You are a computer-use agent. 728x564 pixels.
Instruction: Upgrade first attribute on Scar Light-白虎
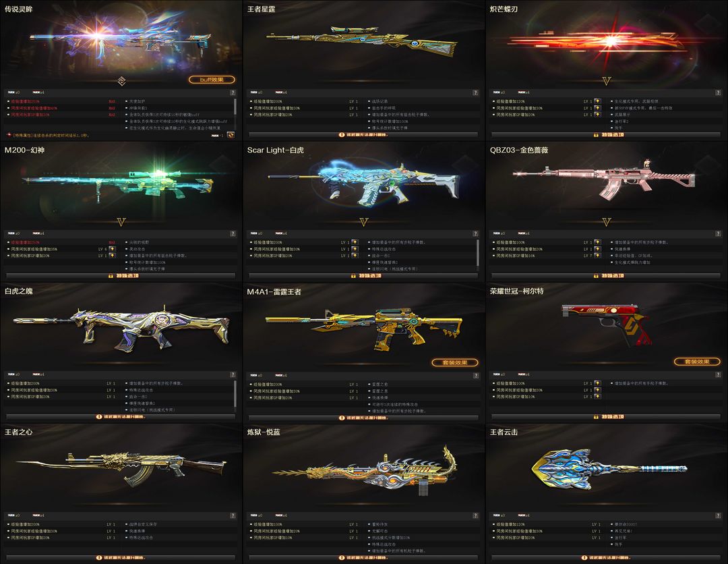pyautogui.click(x=355, y=242)
